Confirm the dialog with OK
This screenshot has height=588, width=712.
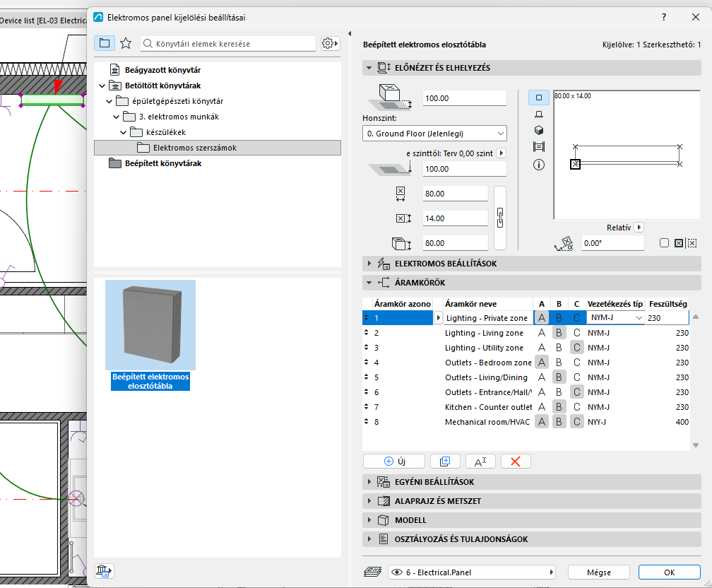point(670,572)
